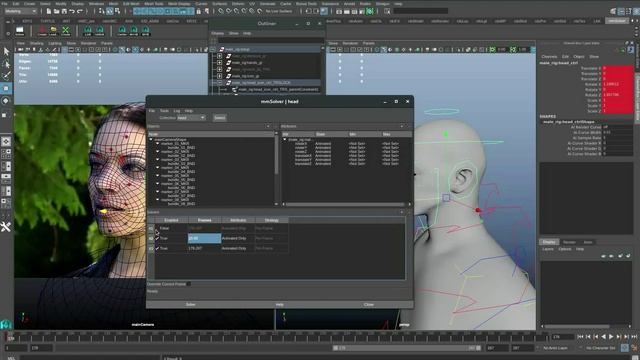Open the Display menu in Outliner
This screenshot has width=640, height=360.
coord(218,33)
